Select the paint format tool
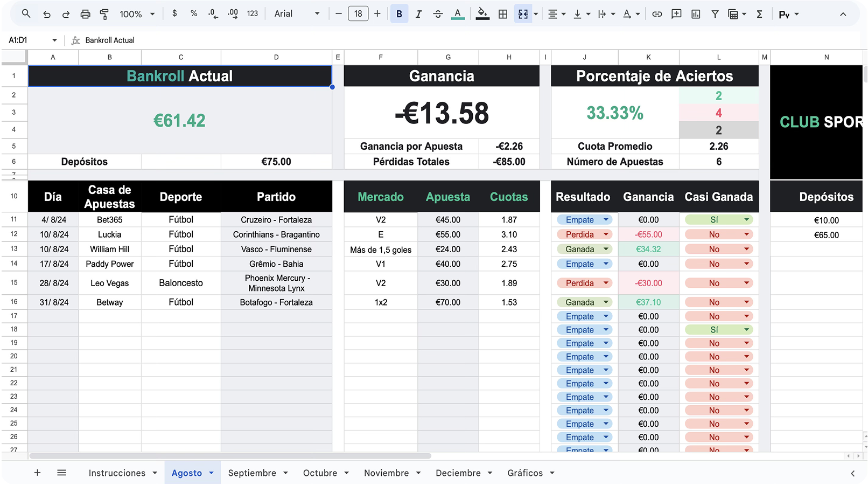 tap(104, 14)
